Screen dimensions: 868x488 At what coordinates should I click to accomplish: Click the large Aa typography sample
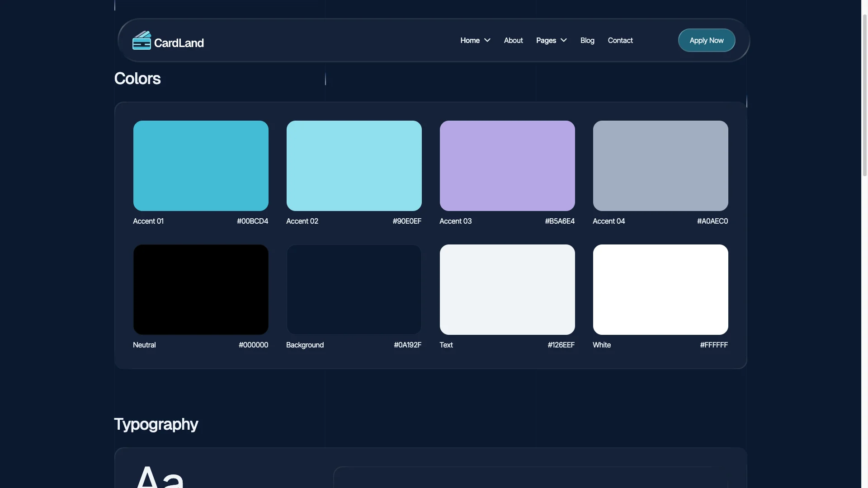(x=159, y=477)
